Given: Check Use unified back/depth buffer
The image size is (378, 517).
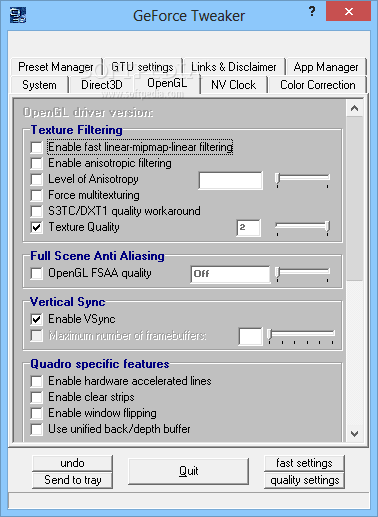Looking at the screenshot, I should (36, 429).
